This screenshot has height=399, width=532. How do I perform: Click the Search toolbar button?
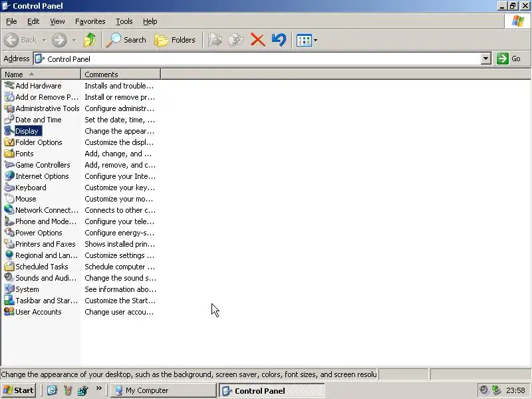click(x=126, y=40)
